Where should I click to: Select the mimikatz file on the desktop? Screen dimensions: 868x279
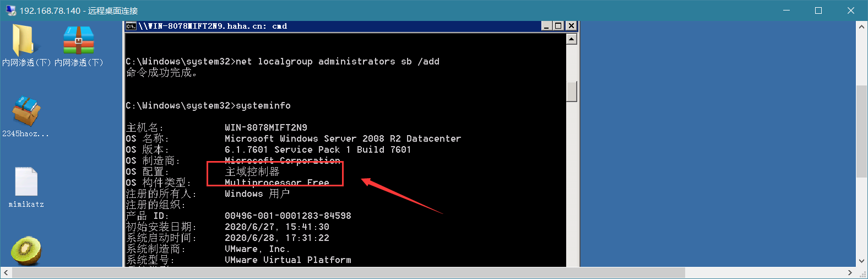coord(26,181)
